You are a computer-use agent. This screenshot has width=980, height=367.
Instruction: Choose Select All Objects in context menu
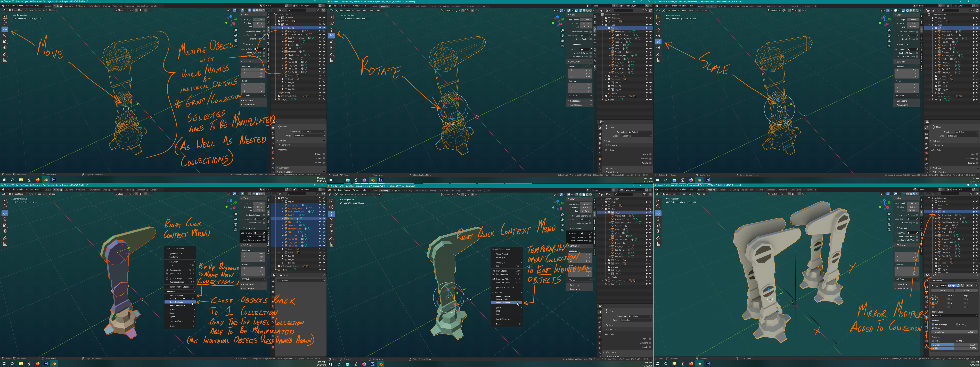pyautogui.click(x=177, y=305)
